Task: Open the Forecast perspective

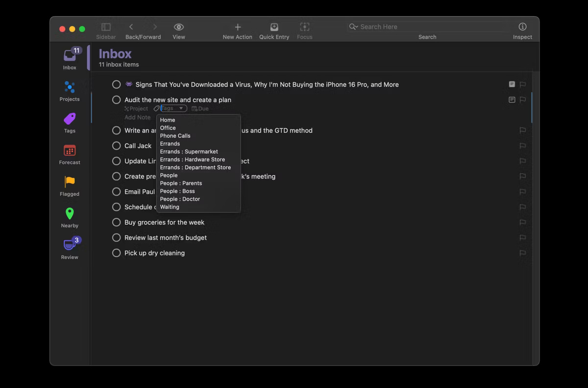Action: click(69, 155)
